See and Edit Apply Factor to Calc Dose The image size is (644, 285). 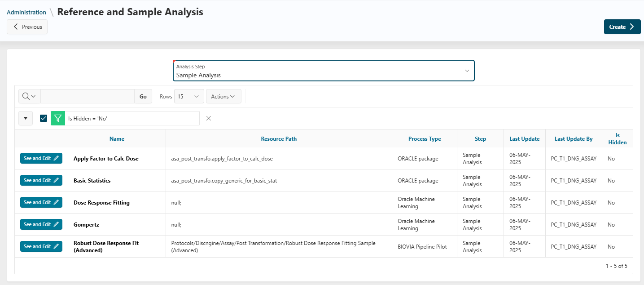click(41, 158)
